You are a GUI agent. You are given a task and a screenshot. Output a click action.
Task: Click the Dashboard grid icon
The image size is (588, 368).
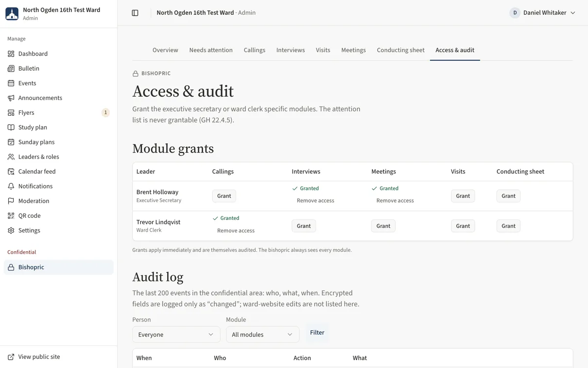pyautogui.click(x=11, y=54)
